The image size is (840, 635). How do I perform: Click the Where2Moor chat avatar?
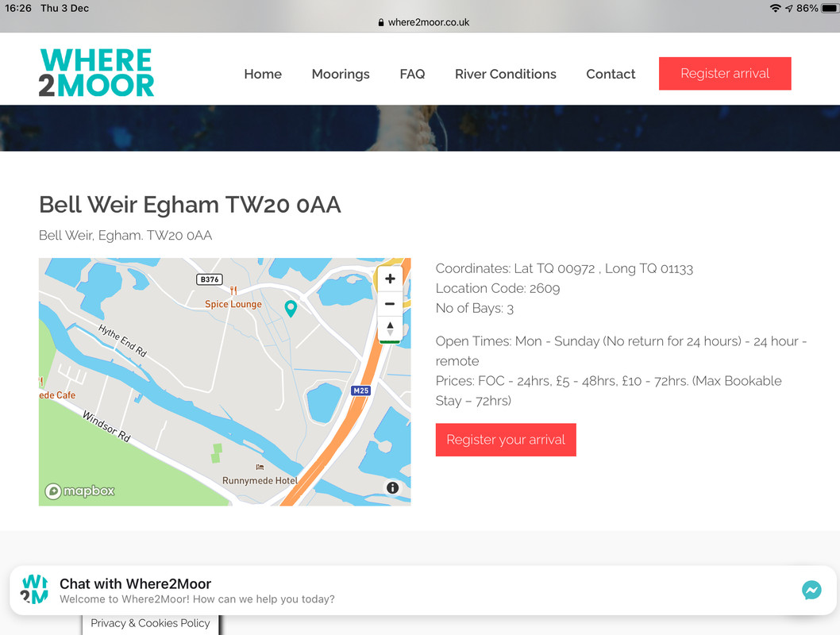tap(34, 589)
